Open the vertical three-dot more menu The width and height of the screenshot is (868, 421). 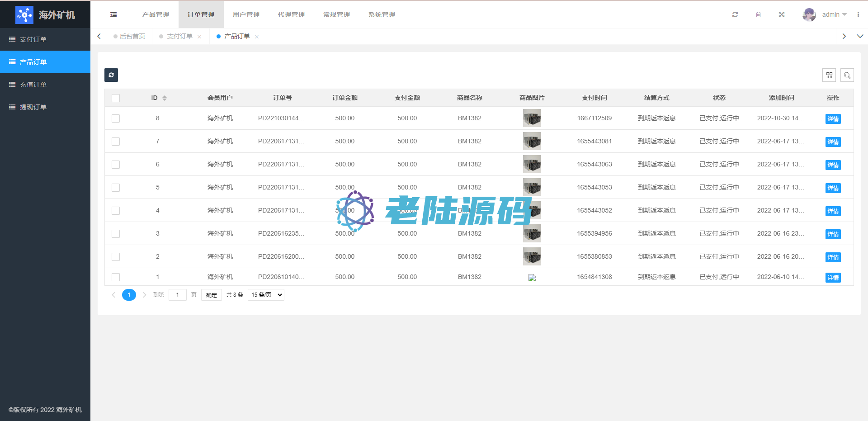858,14
